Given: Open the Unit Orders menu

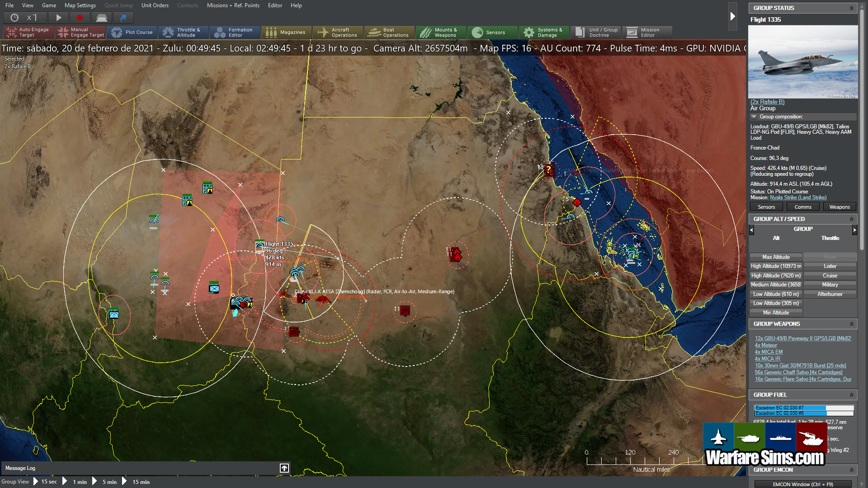Looking at the screenshot, I should tap(155, 5).
